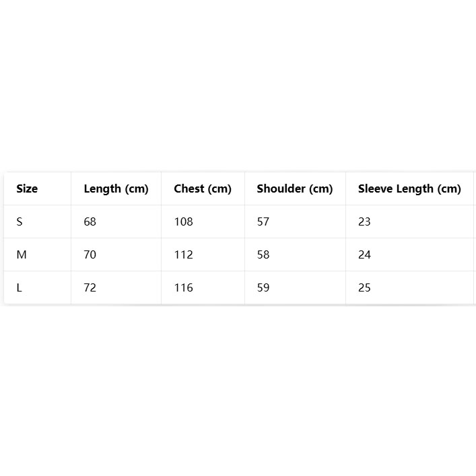476x476 pixels.
Task: Select the size M row label
Action: point(22,254)
